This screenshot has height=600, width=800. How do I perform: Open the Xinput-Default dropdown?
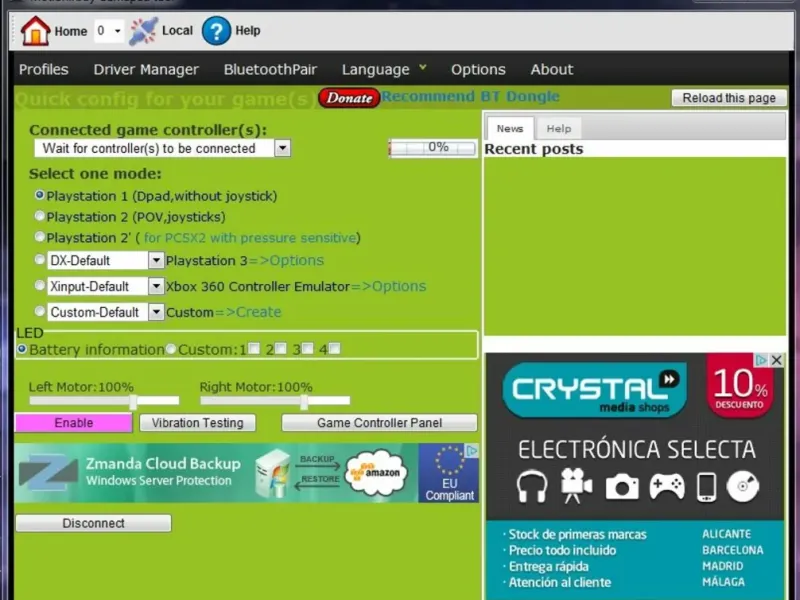click(156, 286)
